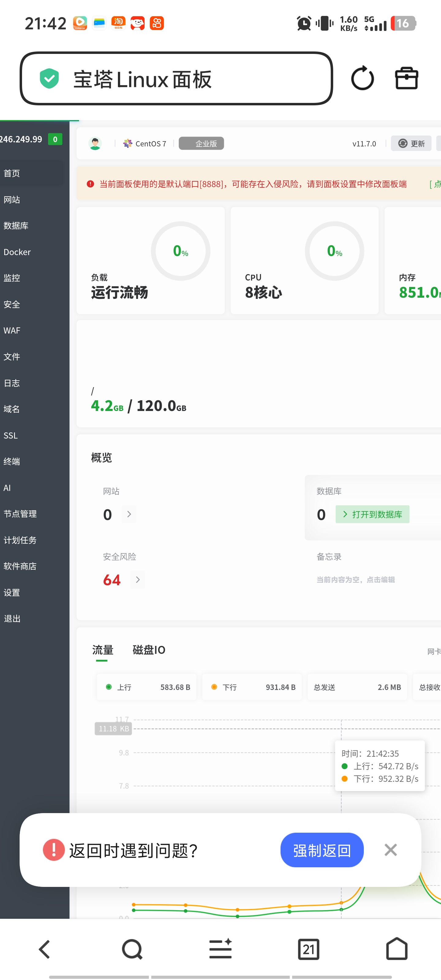Tap the battery indicator in status bar
The image size is (441, 980).
click(403, 23)
